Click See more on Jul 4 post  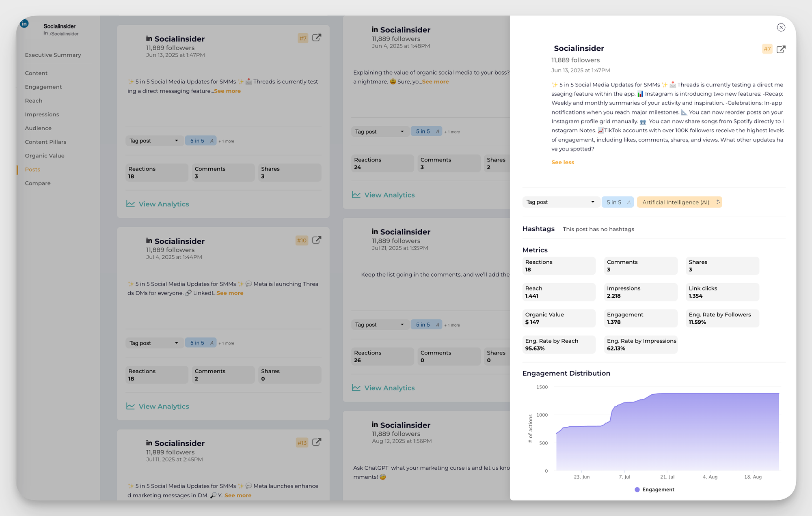[x=230, y=293]
